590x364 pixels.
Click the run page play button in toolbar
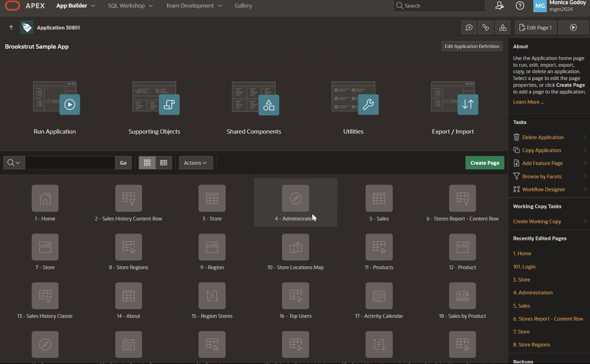tap(573, 28)
